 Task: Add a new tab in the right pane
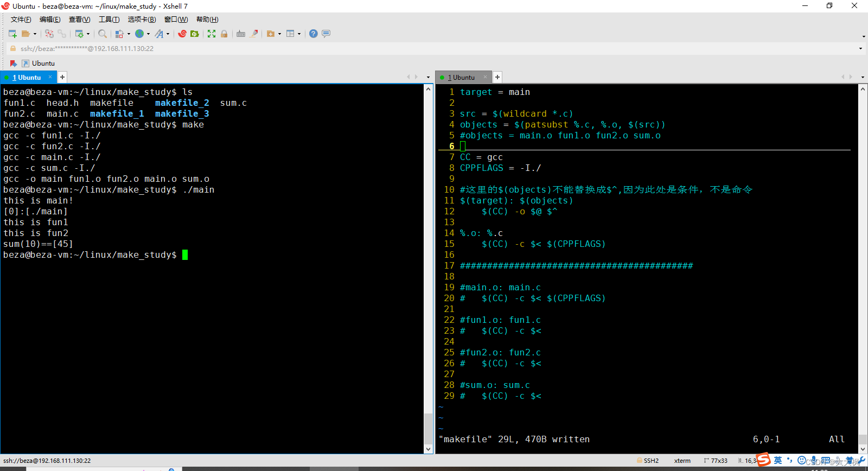497,77
